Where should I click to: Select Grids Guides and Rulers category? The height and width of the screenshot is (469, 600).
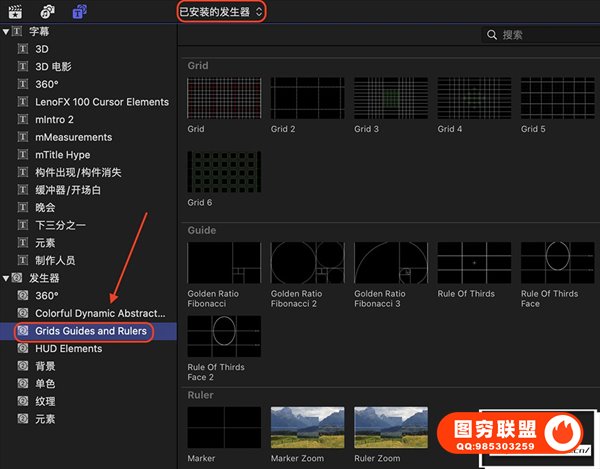click(x=91, y=331)
